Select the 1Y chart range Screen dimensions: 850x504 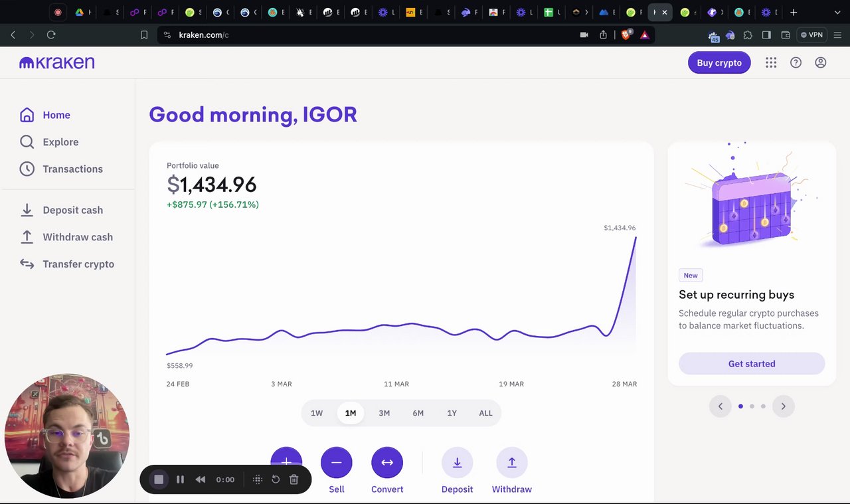click(452, 413)
